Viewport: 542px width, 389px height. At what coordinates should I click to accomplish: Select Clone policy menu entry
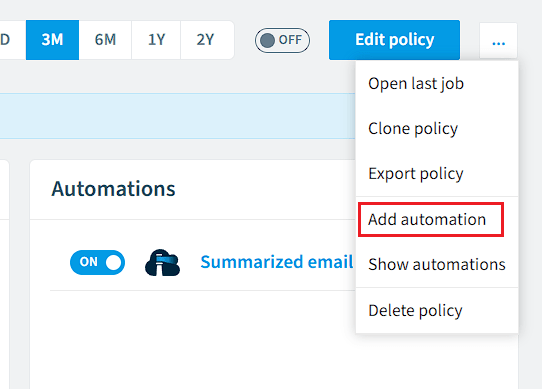coord(437,129)
